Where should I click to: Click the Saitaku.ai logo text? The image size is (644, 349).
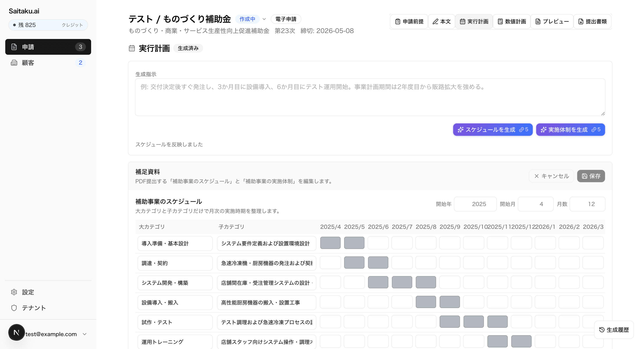(24, 11)
